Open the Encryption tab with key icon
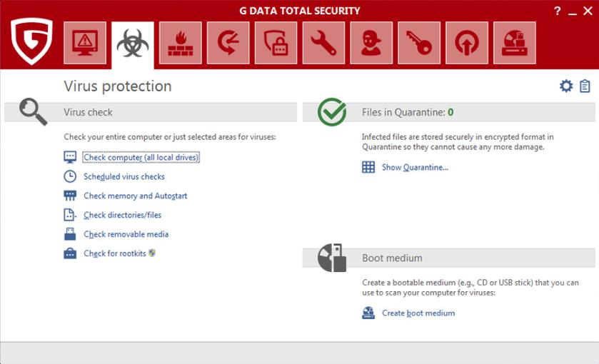 [419, 43]
